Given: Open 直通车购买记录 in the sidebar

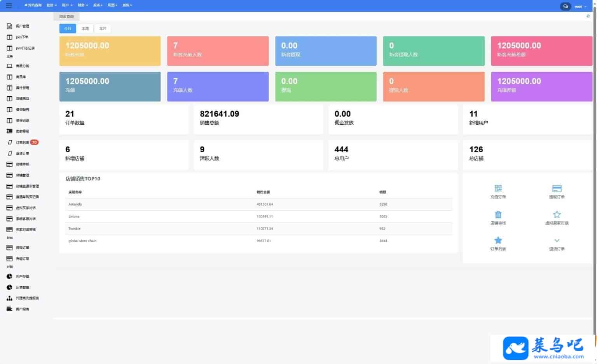Looking at the screenshot, I should coord(27,197).
